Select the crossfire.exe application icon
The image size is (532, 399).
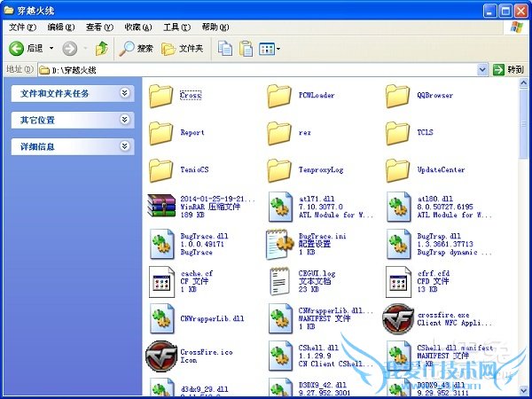[x=398, y=317]
